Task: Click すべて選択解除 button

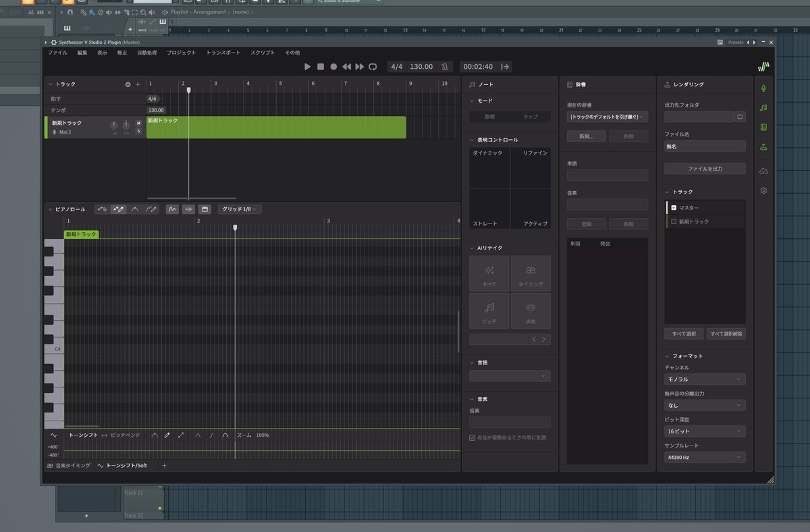Action: pyautogui.click(x=726, y=334)
